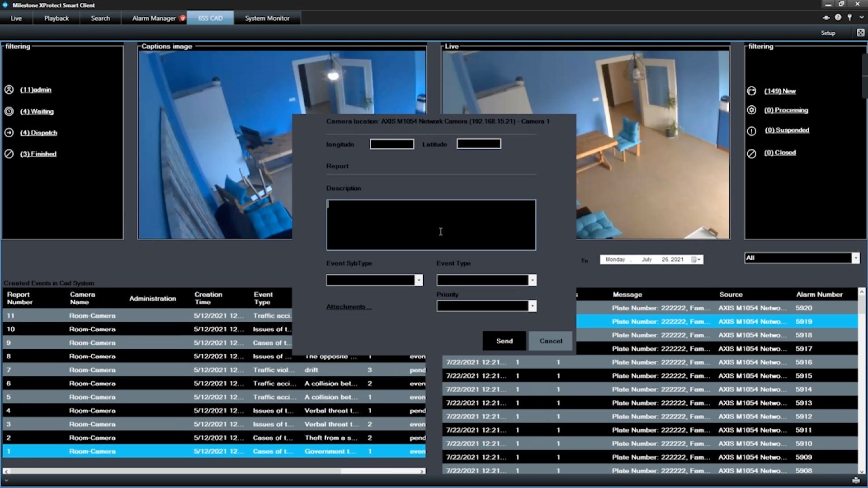Viewport: 868px width, 488px height.
Task: Select alarm number 5909 row
Action: click(650, 457)
